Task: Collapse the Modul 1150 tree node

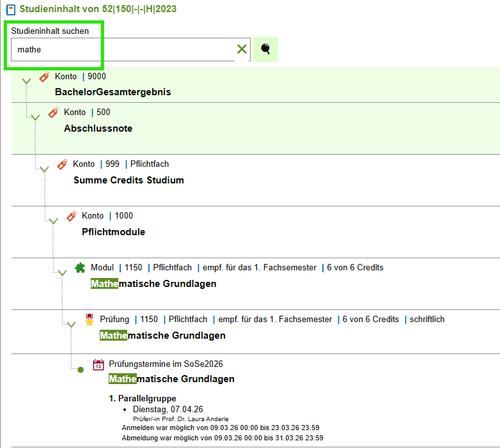Action: pyautogui.click(x=63, y=273)
